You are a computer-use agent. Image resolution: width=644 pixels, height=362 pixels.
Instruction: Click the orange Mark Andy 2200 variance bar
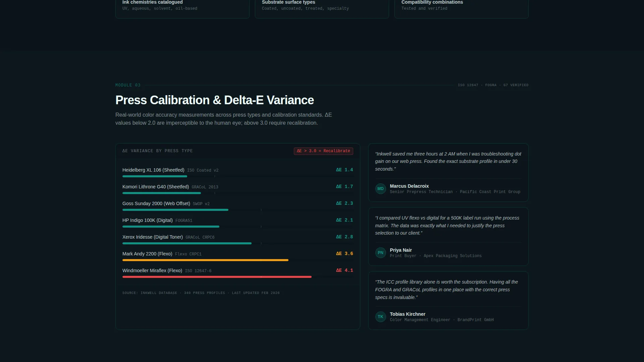[205, 260]
